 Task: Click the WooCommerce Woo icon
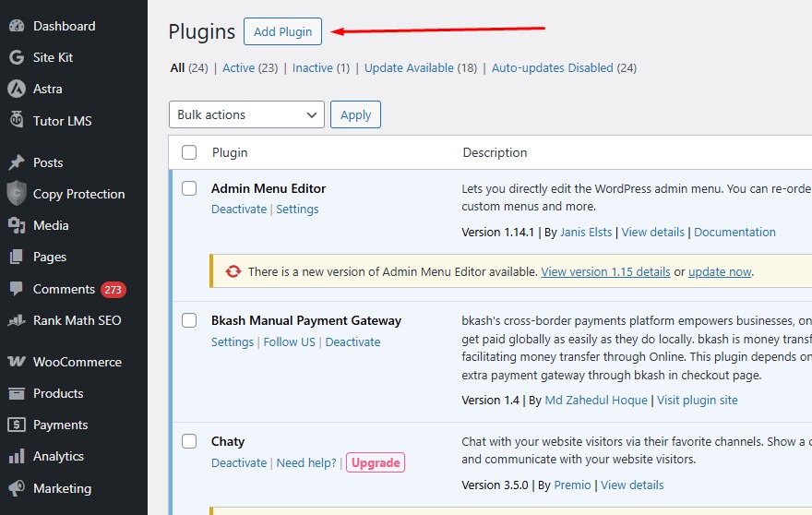tap(16, 362)
